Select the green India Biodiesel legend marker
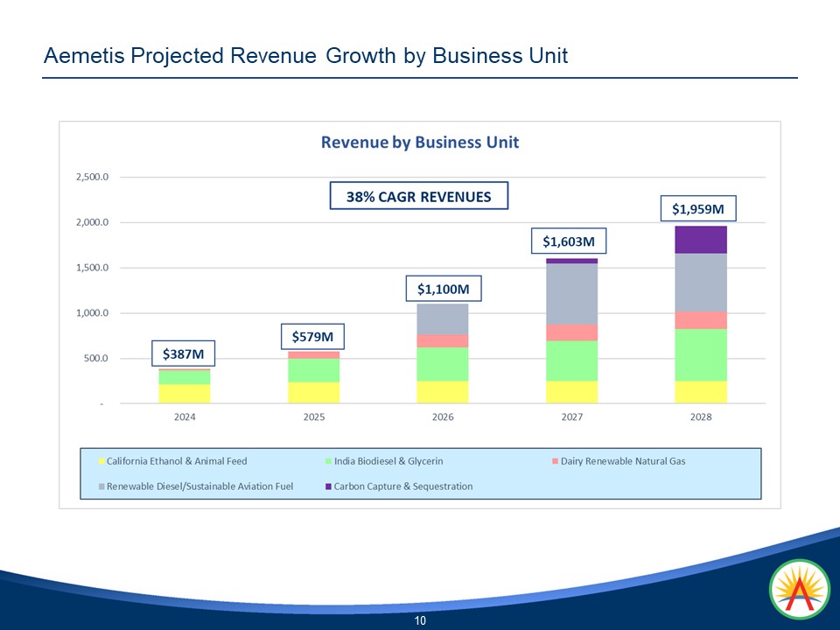This screenshot has width=840, height=630. point(331,461)
